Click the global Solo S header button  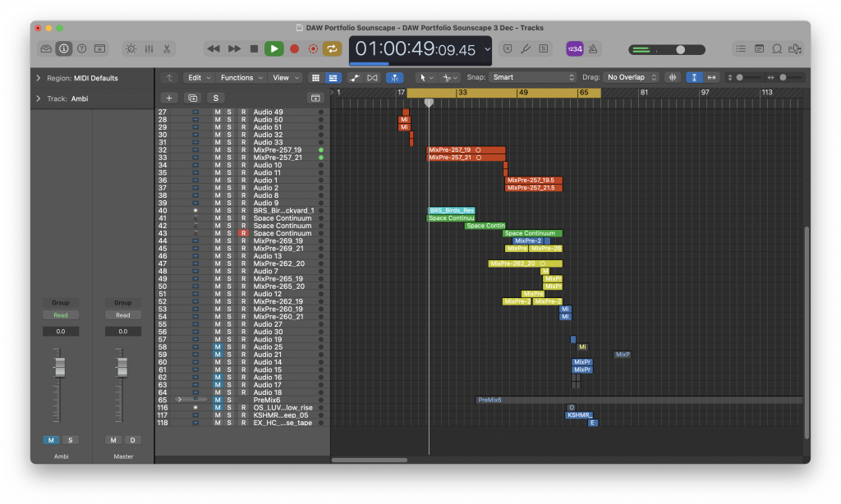pyautogui.click(x=216, y=99)
